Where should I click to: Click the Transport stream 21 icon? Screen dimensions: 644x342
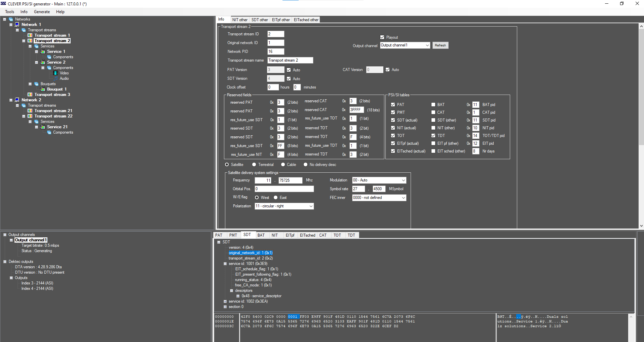tap(30, 111)
